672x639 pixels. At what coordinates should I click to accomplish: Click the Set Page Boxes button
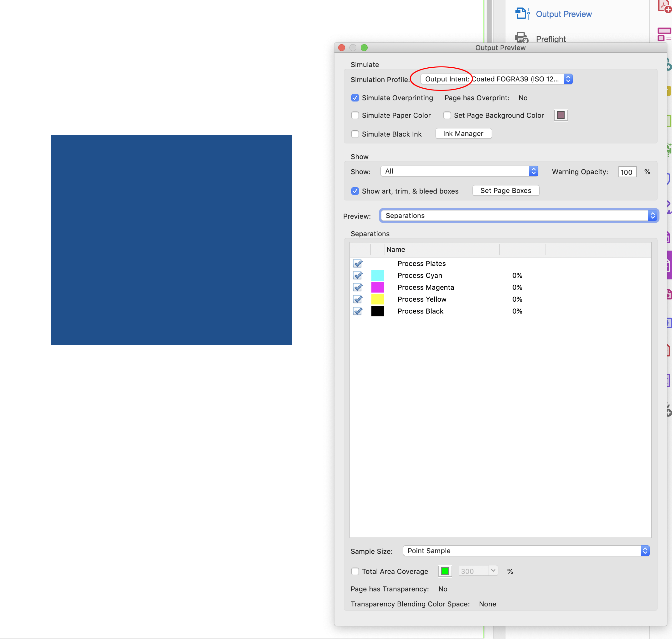click(505, 190)
